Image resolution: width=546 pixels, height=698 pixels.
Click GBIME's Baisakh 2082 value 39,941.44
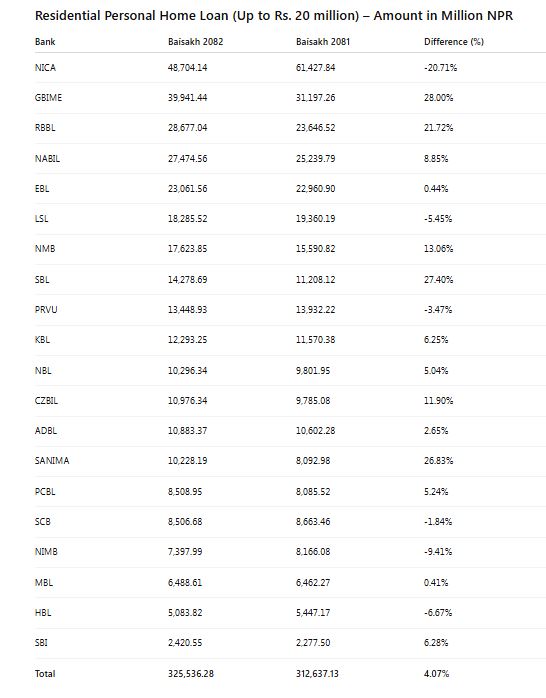(x=187, y=97)
